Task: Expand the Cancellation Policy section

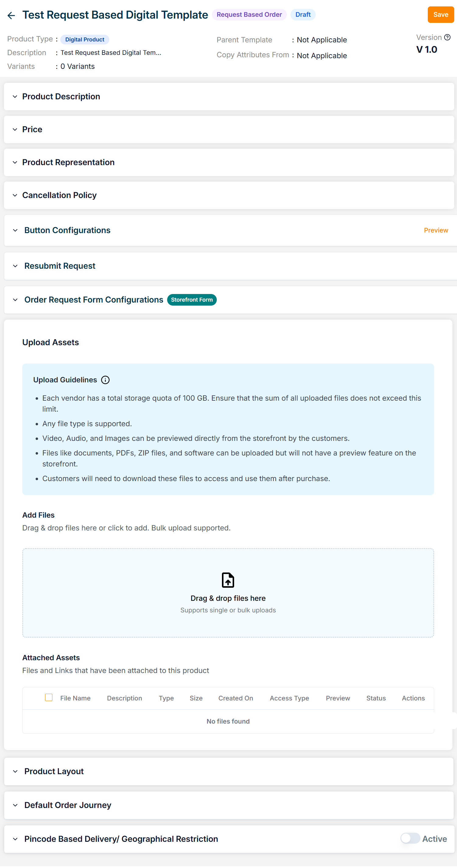Action: (15, 195)
